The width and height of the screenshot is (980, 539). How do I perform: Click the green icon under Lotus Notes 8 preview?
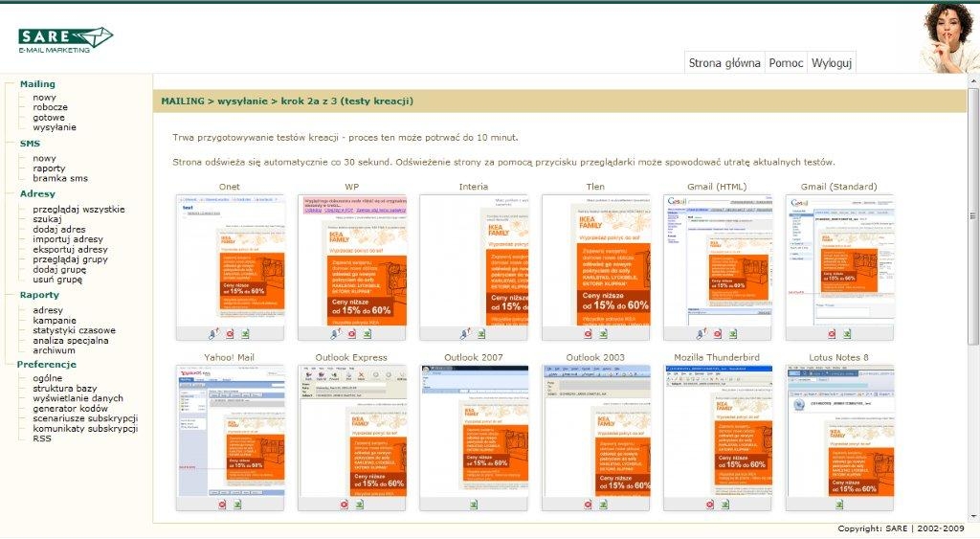(x=839, y=504)
